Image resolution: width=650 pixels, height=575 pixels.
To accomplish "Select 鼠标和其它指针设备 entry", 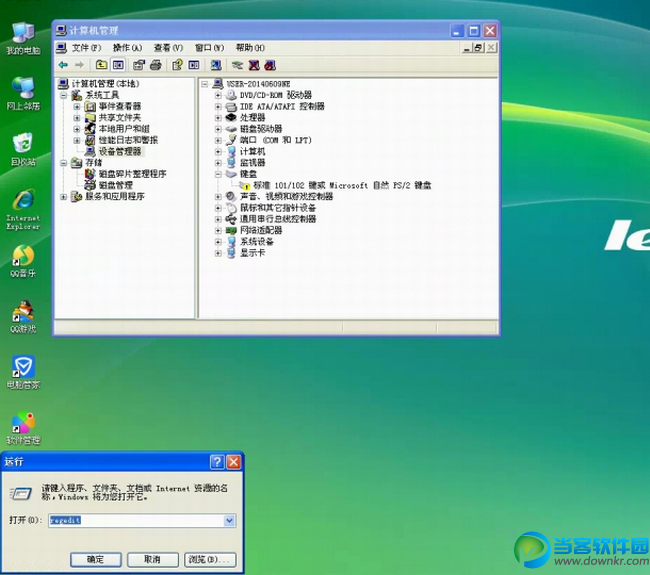I will 278,208.
